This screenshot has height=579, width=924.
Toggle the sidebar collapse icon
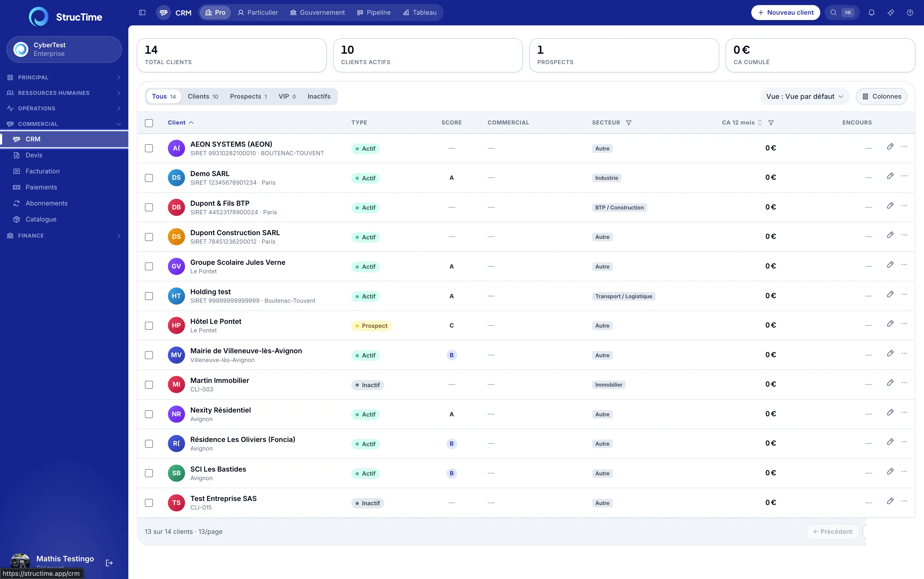pyautogui.click(x=142, y=13)
